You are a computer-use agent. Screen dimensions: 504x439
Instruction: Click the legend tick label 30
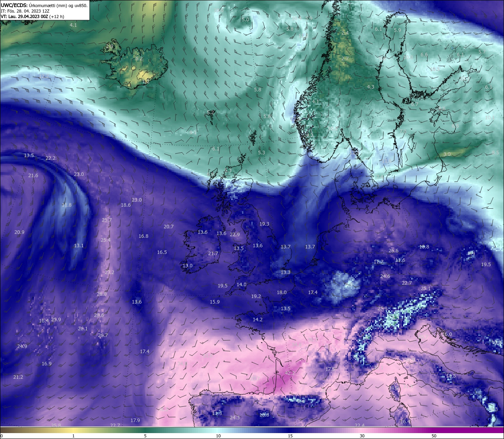click(x=362, y=436)
